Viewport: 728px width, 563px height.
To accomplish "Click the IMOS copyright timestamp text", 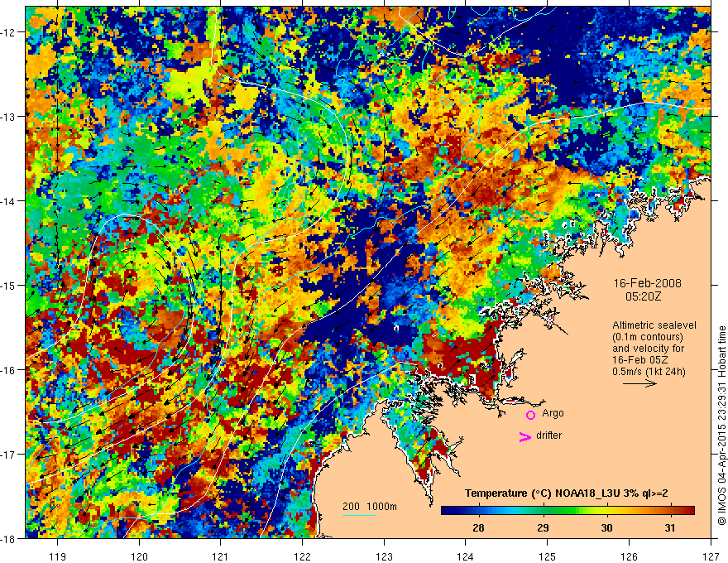I will click(x=721, y=426).
